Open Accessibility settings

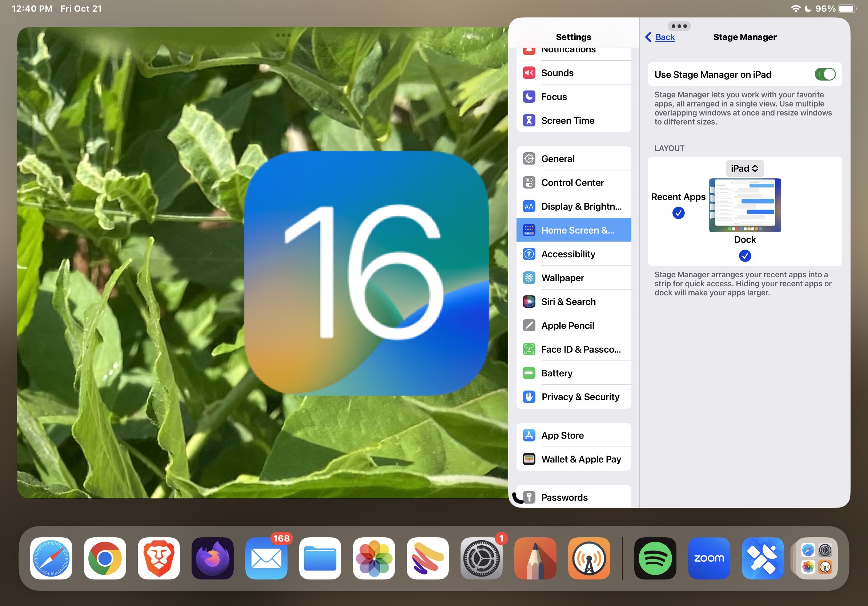click(x=574, y=254)
